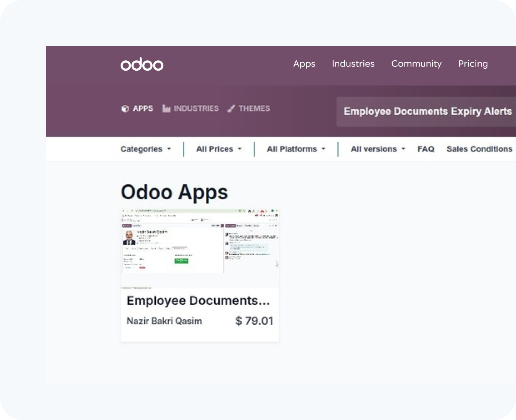
Task: Open the Apps top navigation link
Action: (x=304, y=64)
